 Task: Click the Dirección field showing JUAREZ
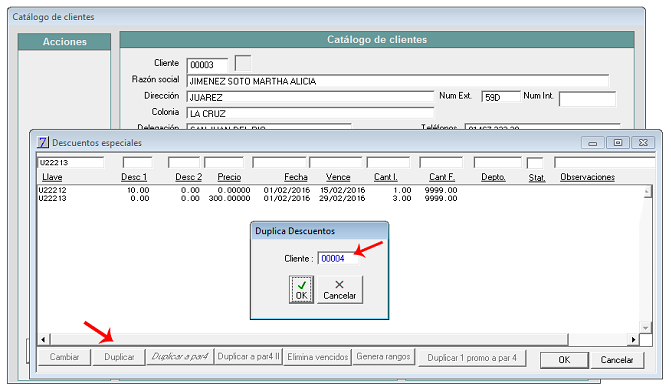[x=310, y=97]
